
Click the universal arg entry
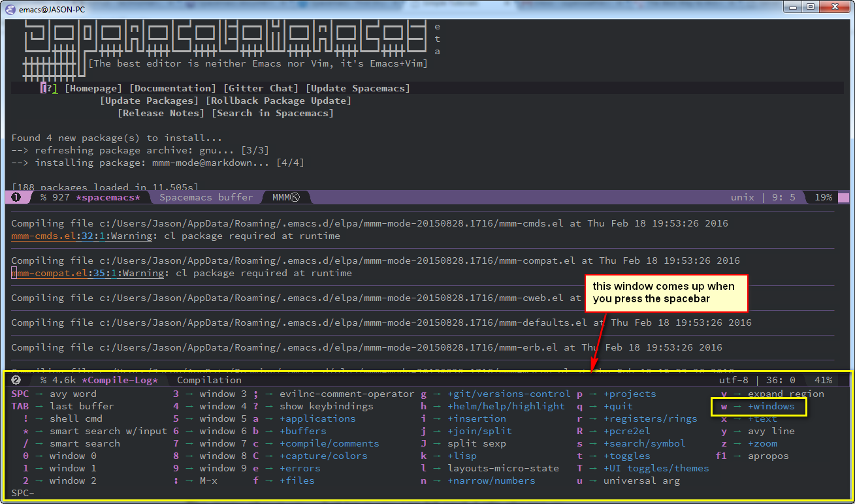coord(641,480)
